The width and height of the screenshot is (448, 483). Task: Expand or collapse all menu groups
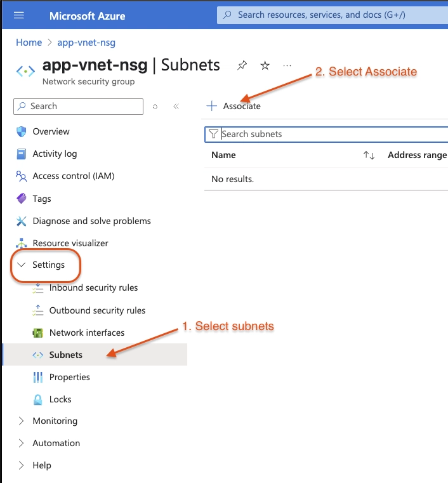155,107
